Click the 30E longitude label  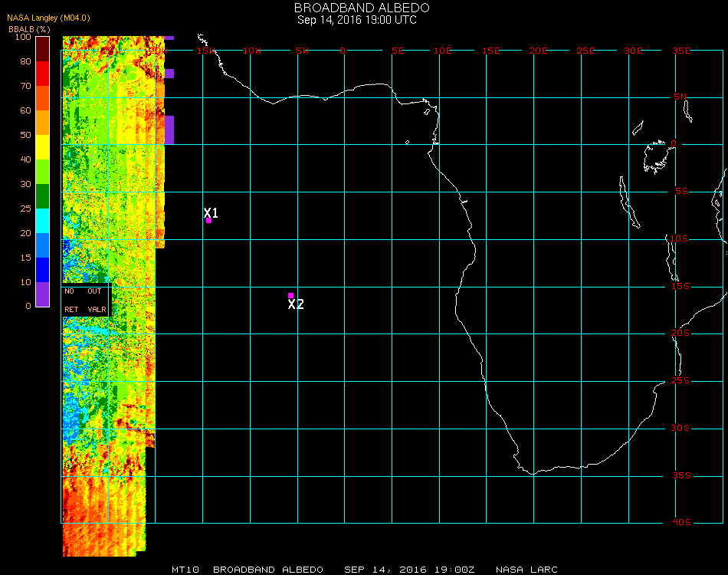pos(633,51)
